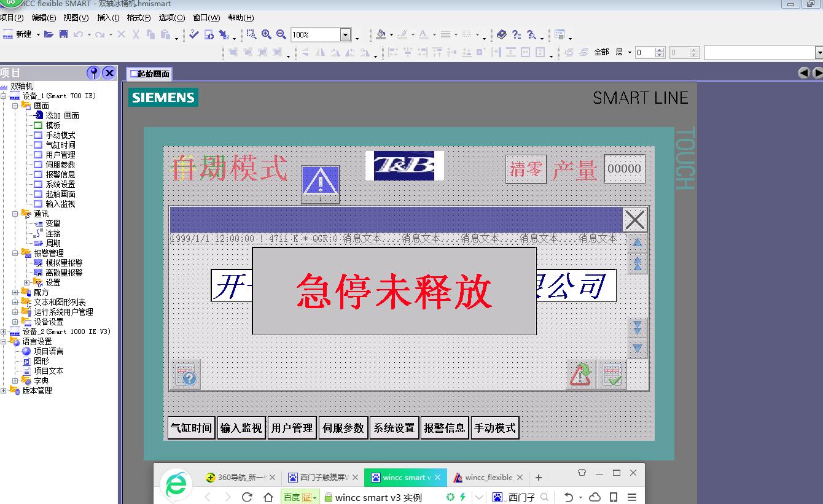Image resolution: width=823 pixels, height=504 pixels.
Task: Open the zoom percentage dropdown
Action: pyautogui.click(x=345, y=35)
